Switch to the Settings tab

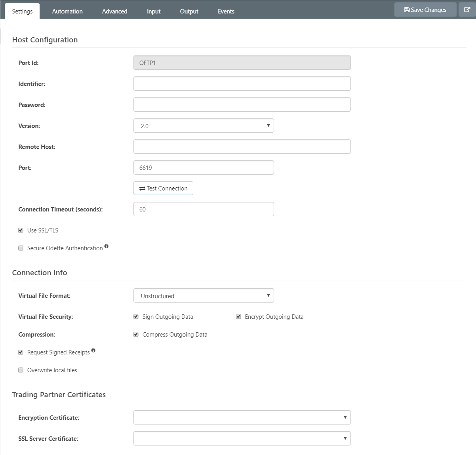pyautogui.click(x=22, y=11)
